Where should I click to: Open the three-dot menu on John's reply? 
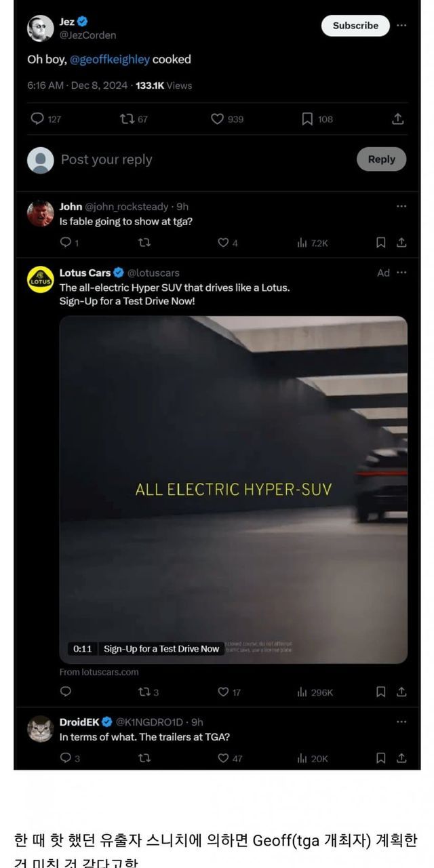[401, 206]
